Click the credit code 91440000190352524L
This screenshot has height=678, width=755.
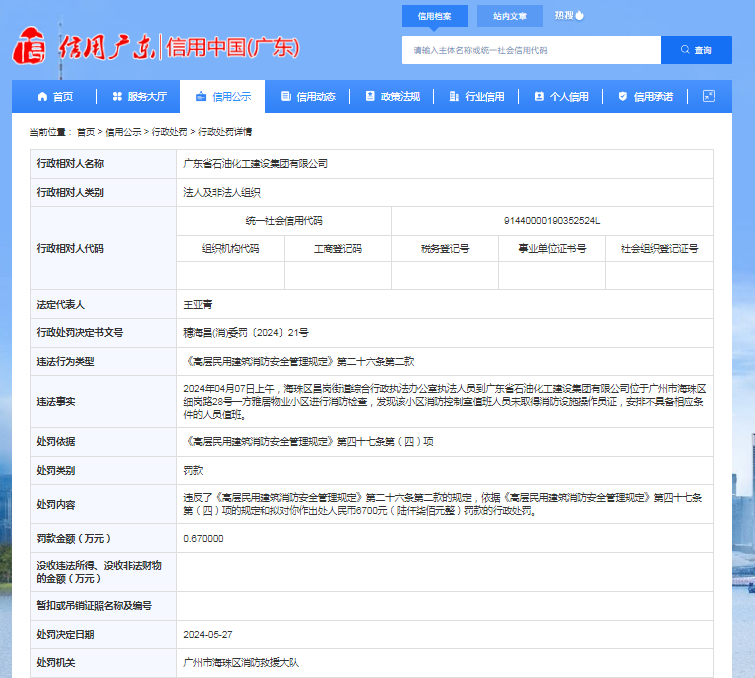(x=552, y=221)
